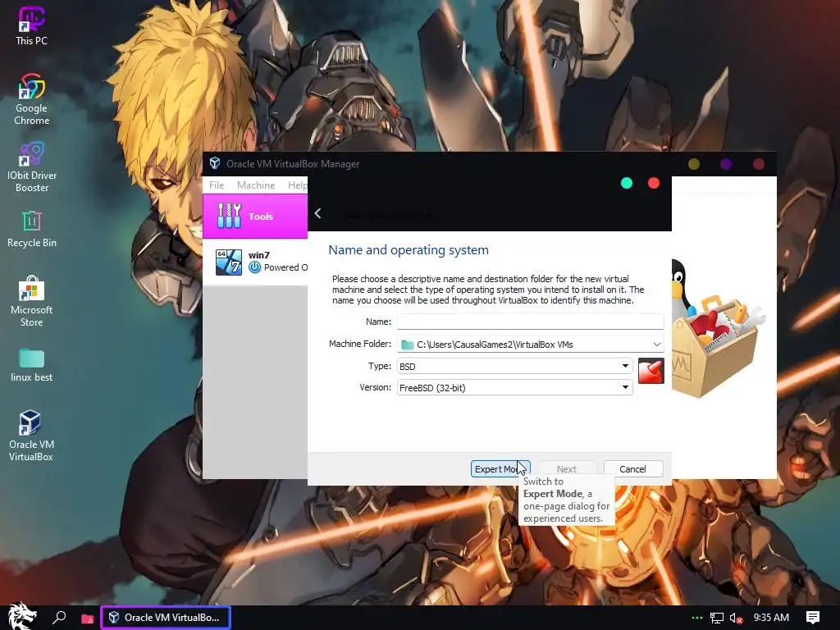Click the red dot on wizard titlebar
This screenshot has width=840, height=630.
click(654, 183)
